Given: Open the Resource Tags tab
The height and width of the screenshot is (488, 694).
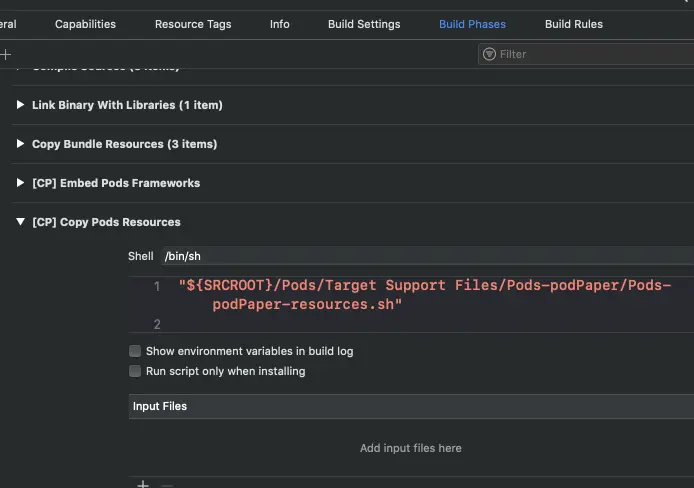Looking at the screenshot, I should 193,24.
